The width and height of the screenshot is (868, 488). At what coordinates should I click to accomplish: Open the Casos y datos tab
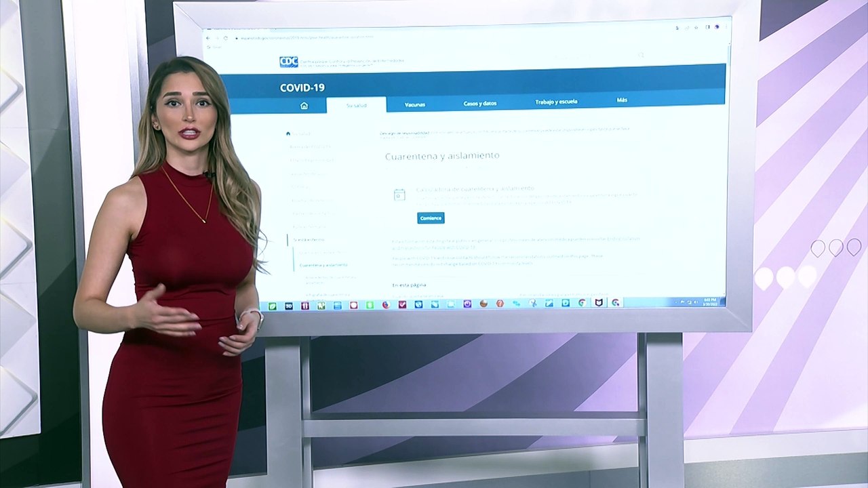[x=480, y=103]
